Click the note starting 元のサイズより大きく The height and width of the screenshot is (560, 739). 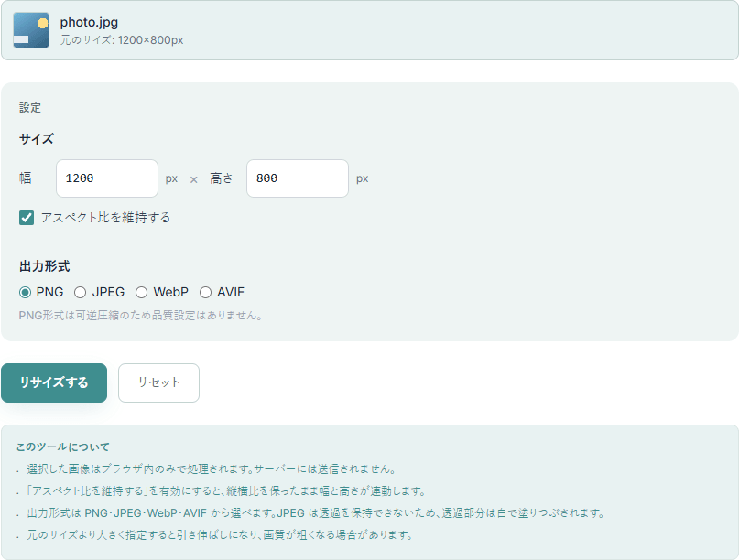point(220,535)
